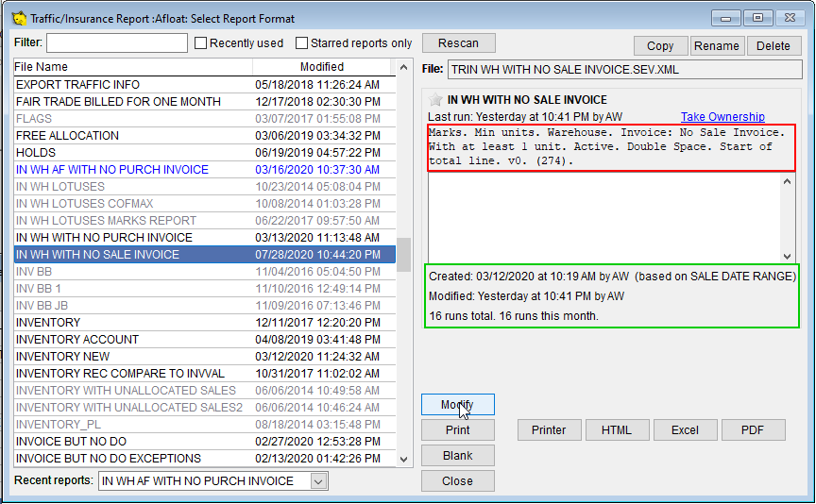
Task: Maximize the Select Report Format window
Action: pos(757,18)
